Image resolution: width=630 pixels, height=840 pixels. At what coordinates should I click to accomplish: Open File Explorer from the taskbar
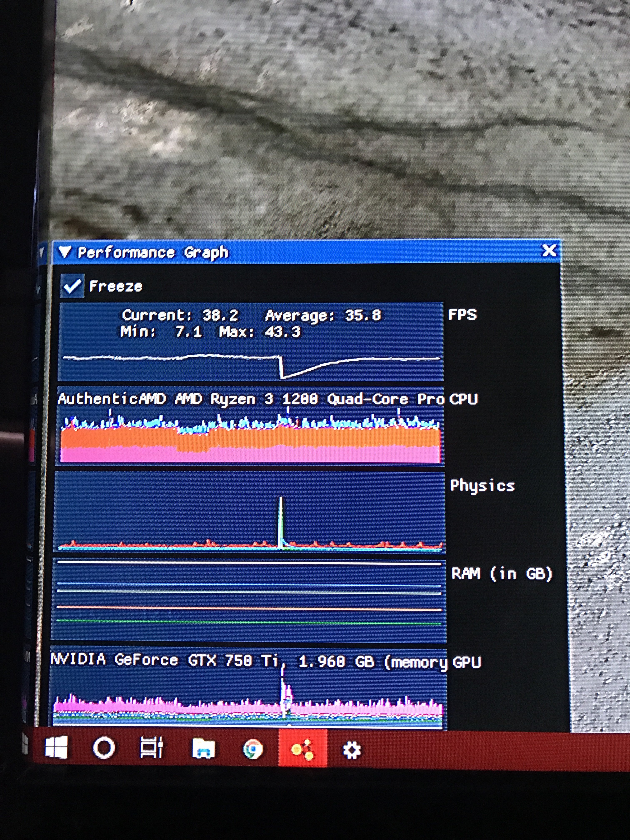(x=204, y=749)
